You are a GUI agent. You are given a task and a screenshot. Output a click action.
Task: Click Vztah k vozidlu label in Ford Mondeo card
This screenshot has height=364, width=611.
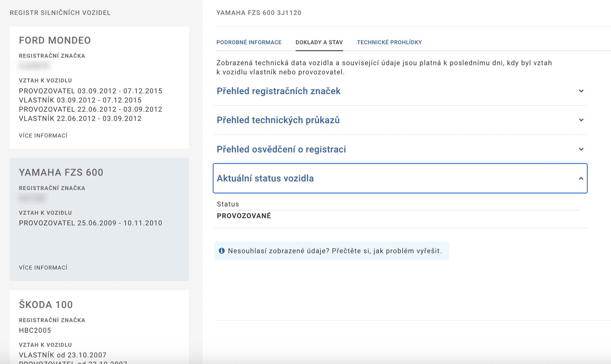pyautogui.click(x=46, y=80)
